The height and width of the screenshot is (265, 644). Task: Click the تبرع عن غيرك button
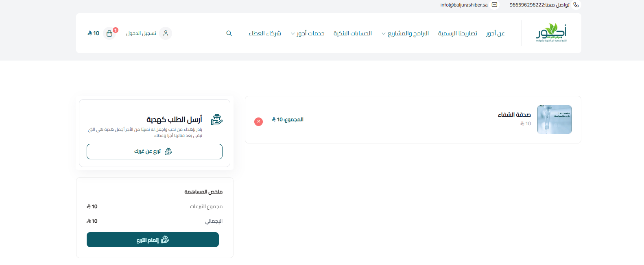(155, 152)
